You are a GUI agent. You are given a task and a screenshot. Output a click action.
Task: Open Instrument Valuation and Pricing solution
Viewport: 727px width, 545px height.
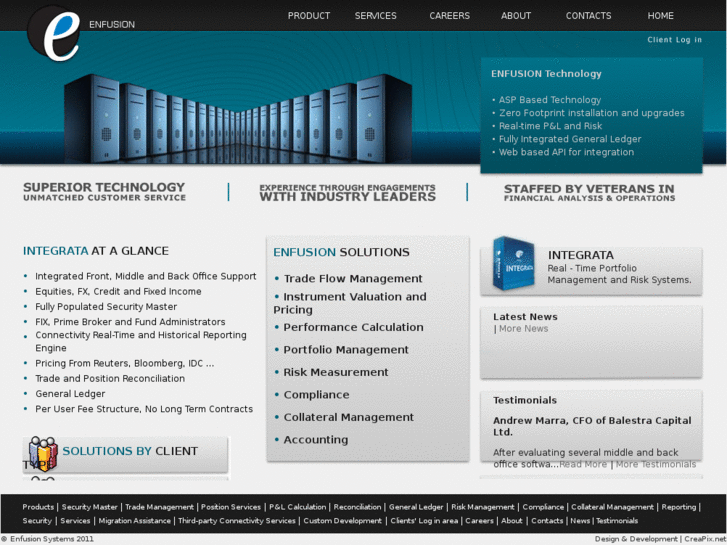(x=350, y=303)
